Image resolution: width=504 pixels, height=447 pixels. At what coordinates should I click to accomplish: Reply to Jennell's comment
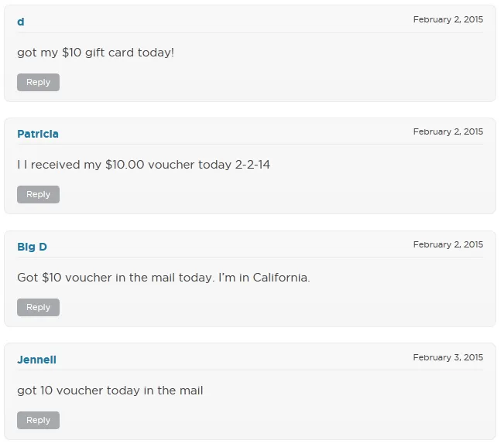[38, 420]
